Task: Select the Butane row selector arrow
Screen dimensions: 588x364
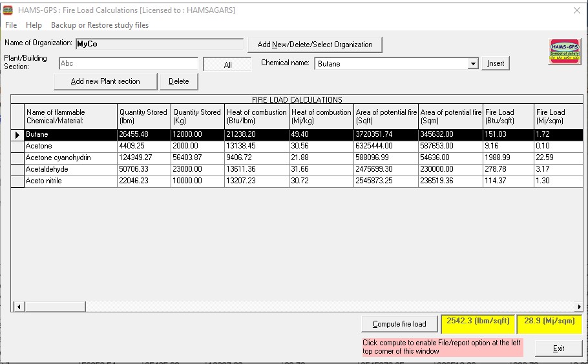Action: 17,135
